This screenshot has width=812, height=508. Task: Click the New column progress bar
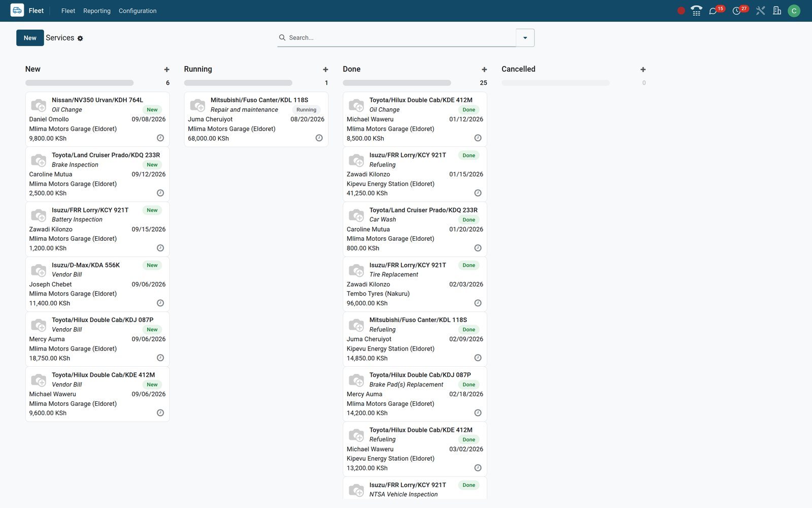point(80,83)
